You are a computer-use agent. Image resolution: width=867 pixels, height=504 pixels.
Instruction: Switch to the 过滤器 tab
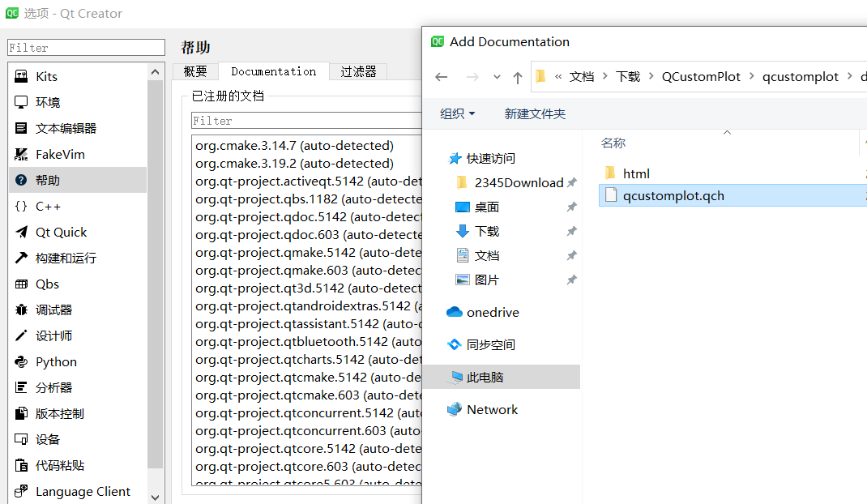(358, 71)
